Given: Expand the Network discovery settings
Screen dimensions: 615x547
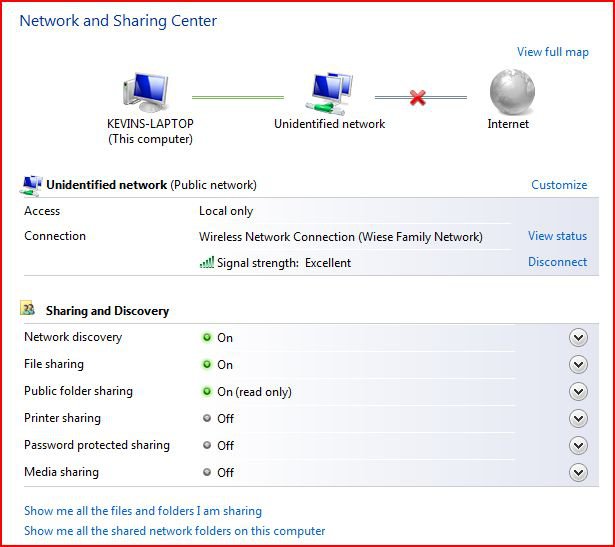Looking at the screenshot, I should point(577,337).
